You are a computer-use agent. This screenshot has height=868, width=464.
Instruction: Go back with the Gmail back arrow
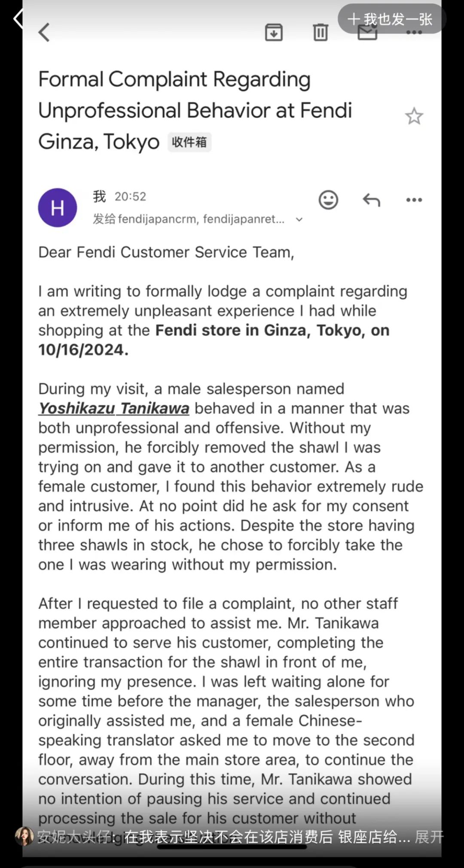point(44,33)
